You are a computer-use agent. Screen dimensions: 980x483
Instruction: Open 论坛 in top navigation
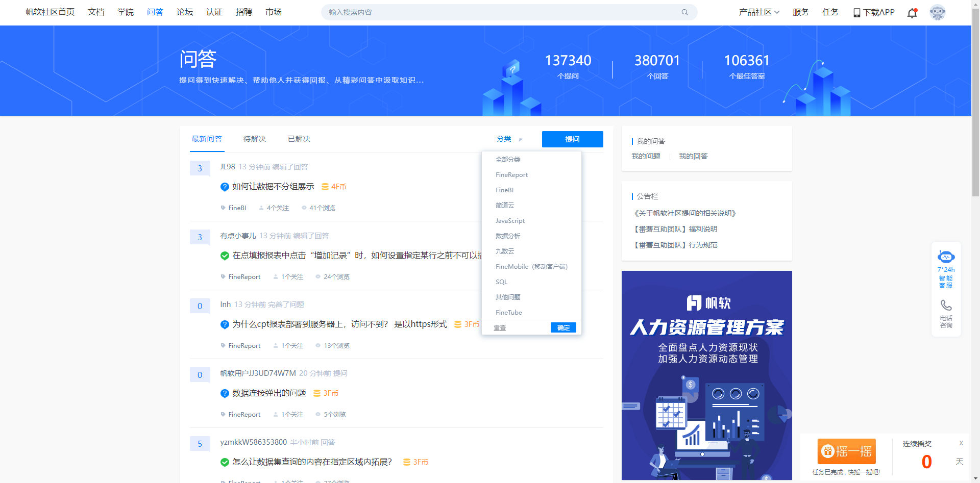click(185, 12)
